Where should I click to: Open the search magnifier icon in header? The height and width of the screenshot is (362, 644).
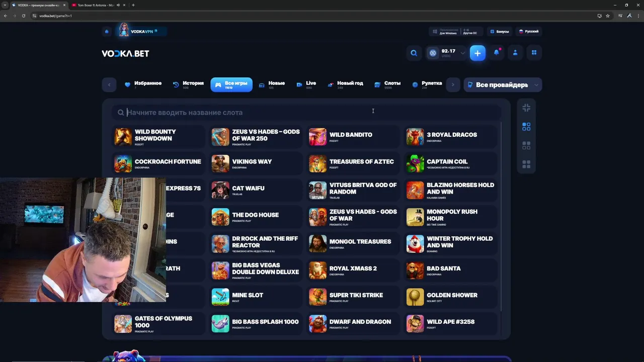414,53
